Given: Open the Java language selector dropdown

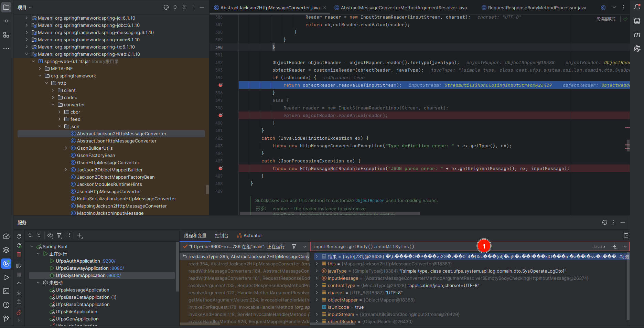Looking at the screenshot, I should tap(599, 247).
